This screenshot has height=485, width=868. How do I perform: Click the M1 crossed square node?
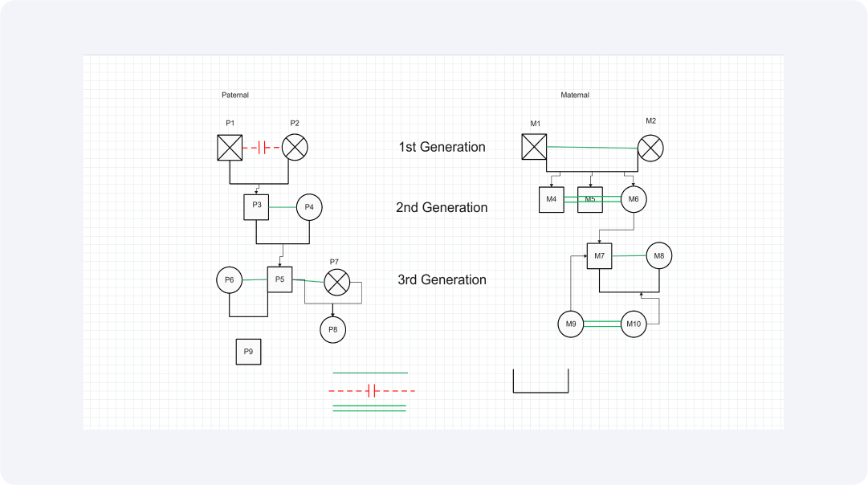[x=534, y=147]
